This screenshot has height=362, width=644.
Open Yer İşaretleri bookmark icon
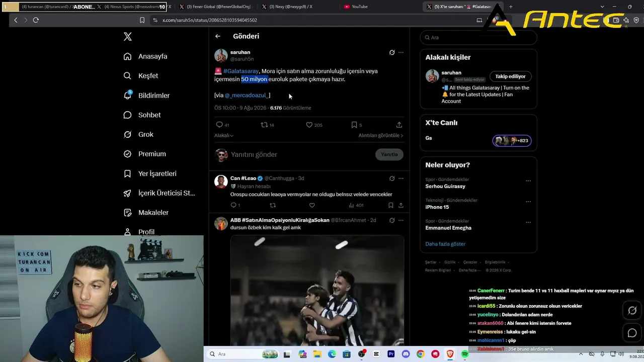(128, 173)
